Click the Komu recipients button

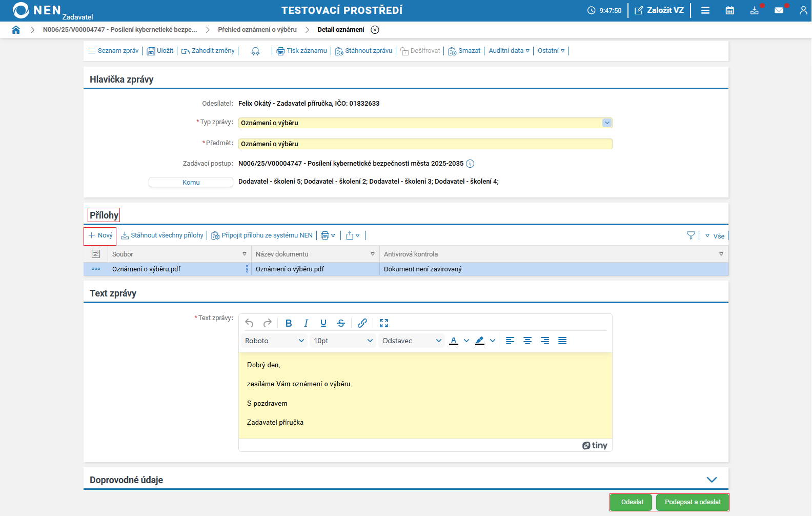[191, 182]
